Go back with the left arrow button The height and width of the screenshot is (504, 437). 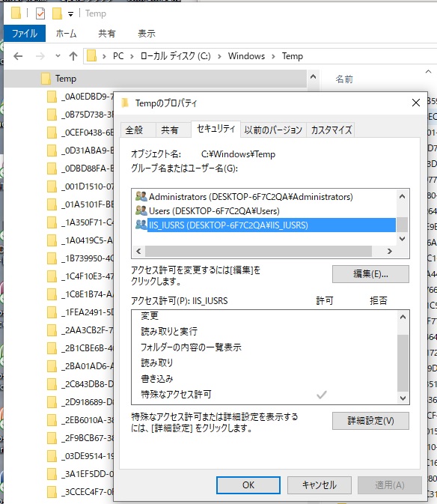point(18,56)
